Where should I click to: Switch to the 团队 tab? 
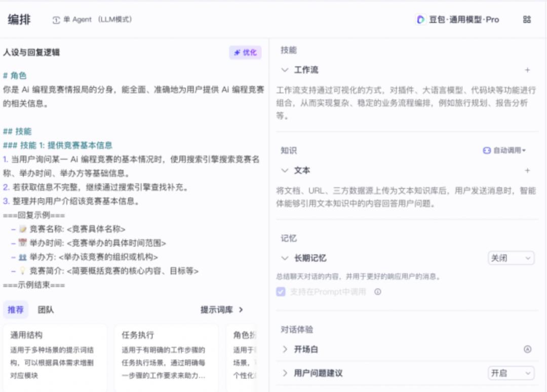point(46,309)
